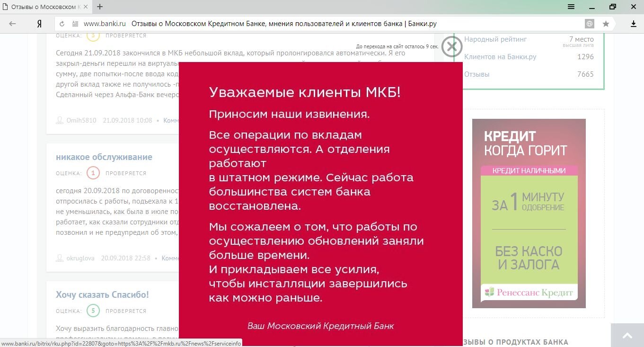The width and height of the screenshot is (644, 347).
Task: Click review count 7665
Action: click(x=585, y=74)
